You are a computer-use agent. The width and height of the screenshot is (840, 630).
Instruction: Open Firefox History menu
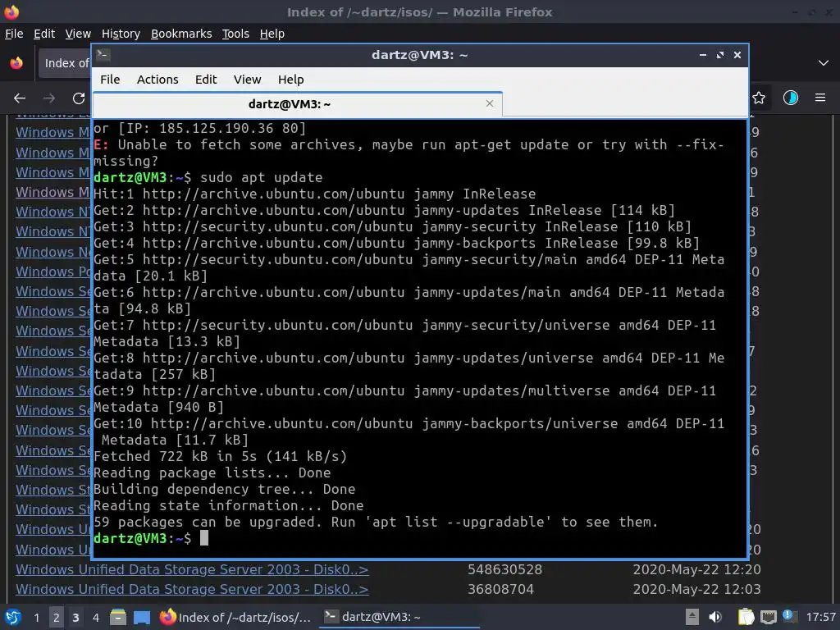[121, 33]
